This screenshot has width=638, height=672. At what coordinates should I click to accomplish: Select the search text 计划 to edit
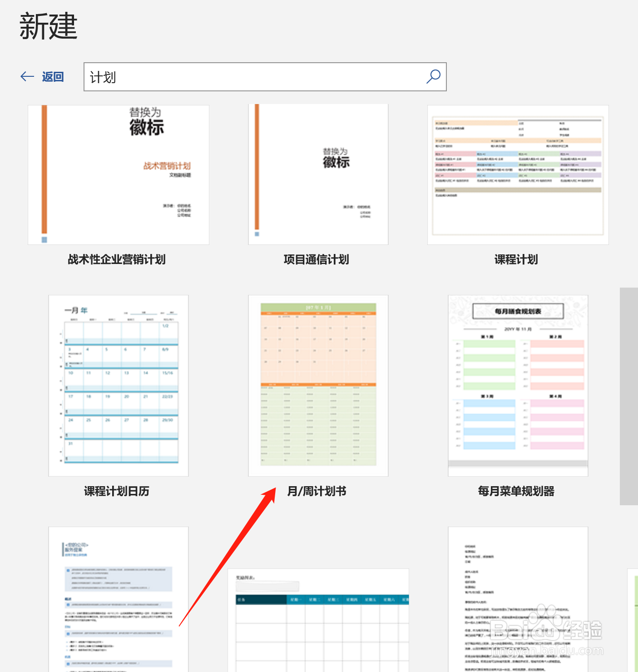102,77
